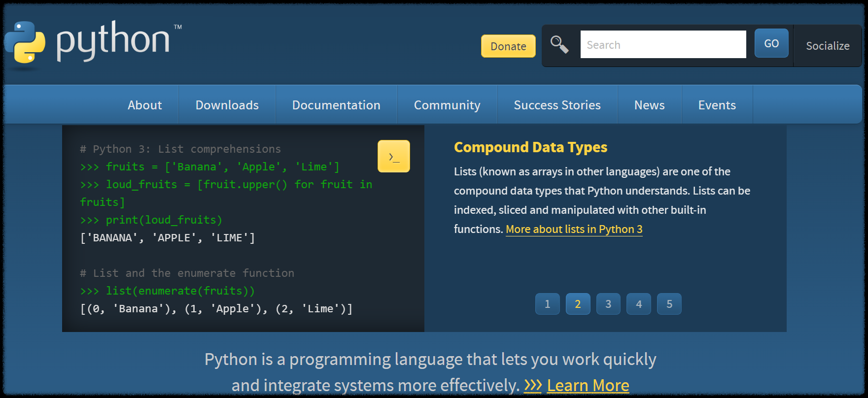Click the '>>> print(loud_fruits)' code line
The height and width of the screenshot is (398, 868).
(x=151, y=220)
